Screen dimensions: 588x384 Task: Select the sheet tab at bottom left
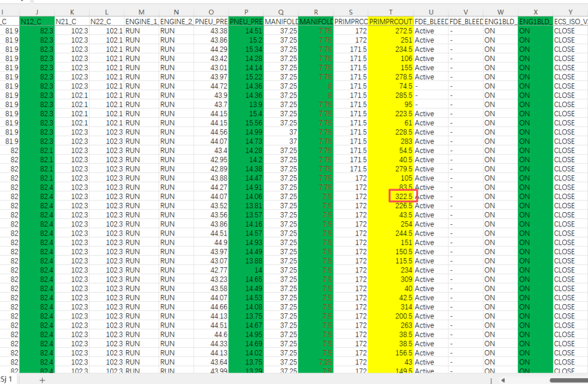click(6, 379)
